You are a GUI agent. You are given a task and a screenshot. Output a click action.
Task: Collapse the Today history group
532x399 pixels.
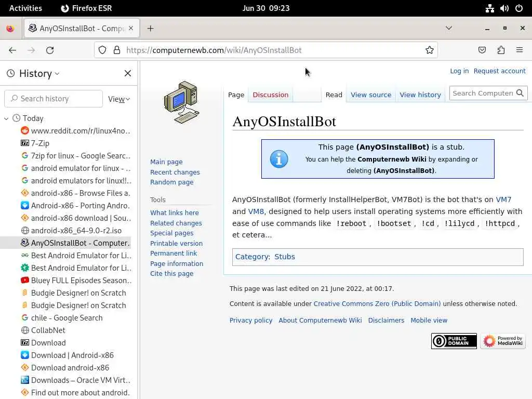pos(6,118)
